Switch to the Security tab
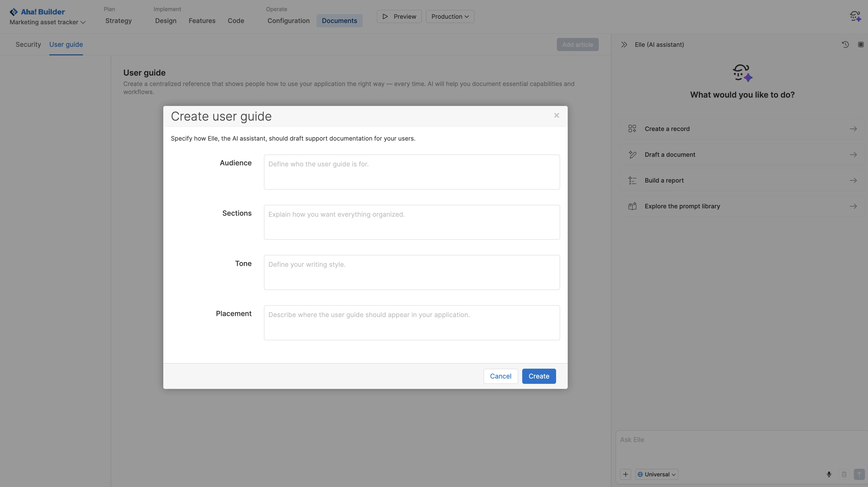Screen dimensions: 868x487 28,44
